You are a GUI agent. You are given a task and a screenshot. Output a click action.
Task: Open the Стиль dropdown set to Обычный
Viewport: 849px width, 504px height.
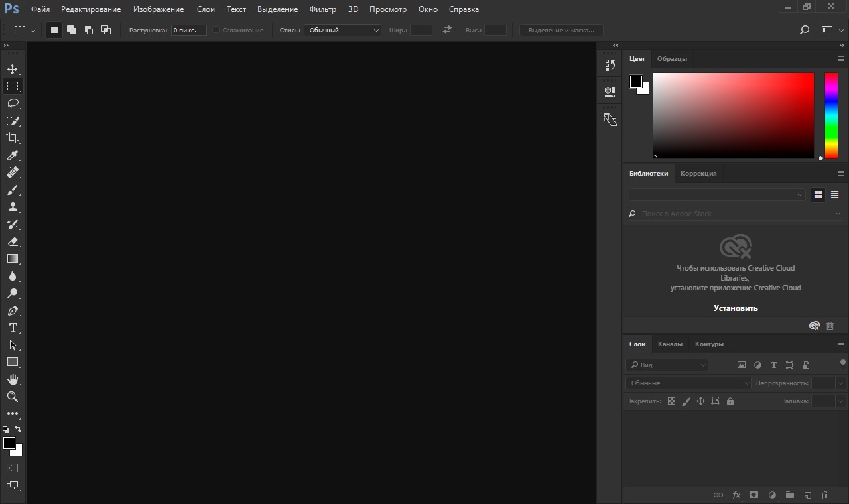[342, 31]
